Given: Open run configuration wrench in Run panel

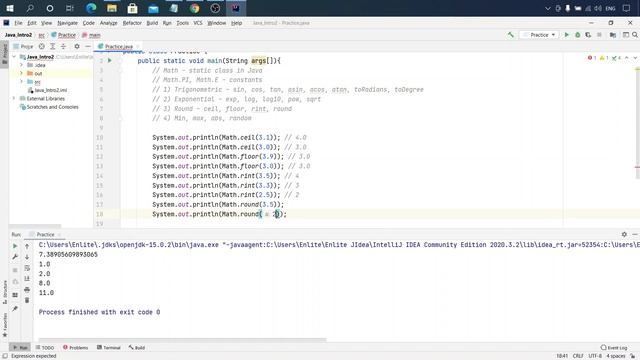Looking at the screenshot, I should 15,257.
